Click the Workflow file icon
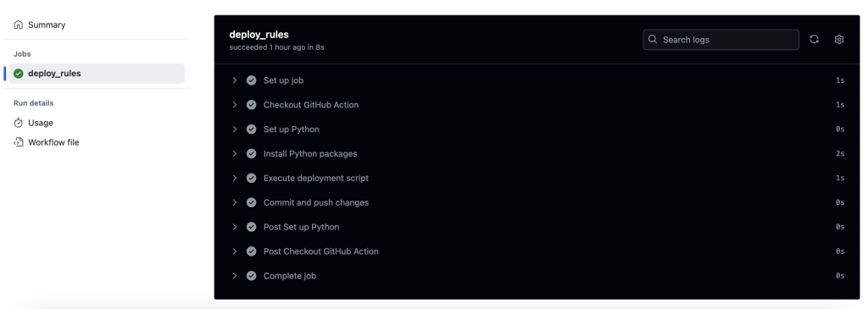868x309 pixels. [x=19, y=142]
